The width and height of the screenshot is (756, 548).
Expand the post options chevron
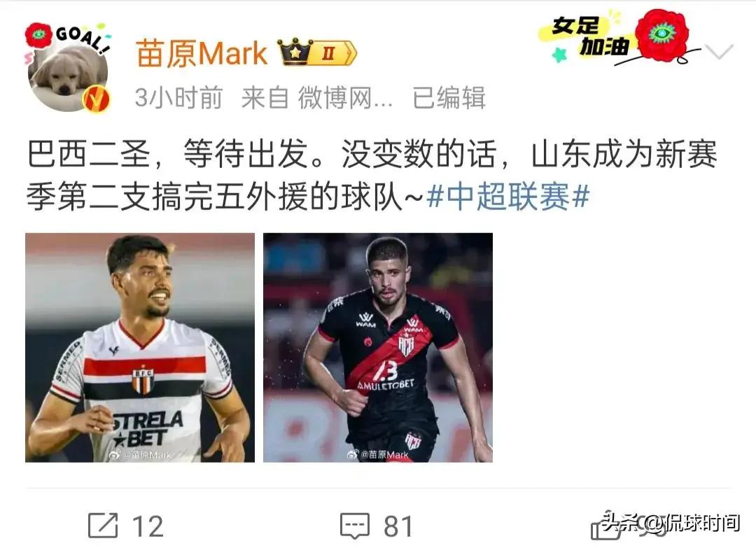point(719,50)
